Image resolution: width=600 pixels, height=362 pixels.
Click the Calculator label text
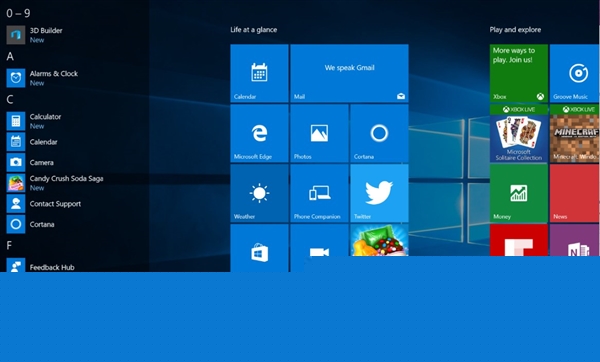pyautogui.click(x=45, y=117)
